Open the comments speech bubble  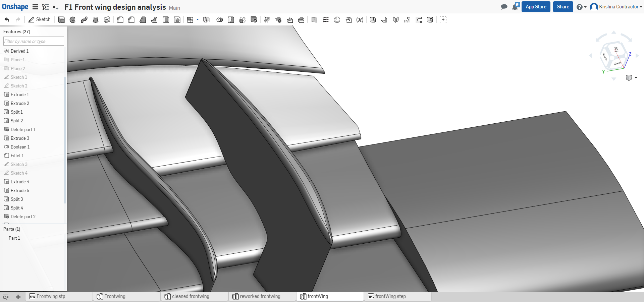[x=504, y=7]
